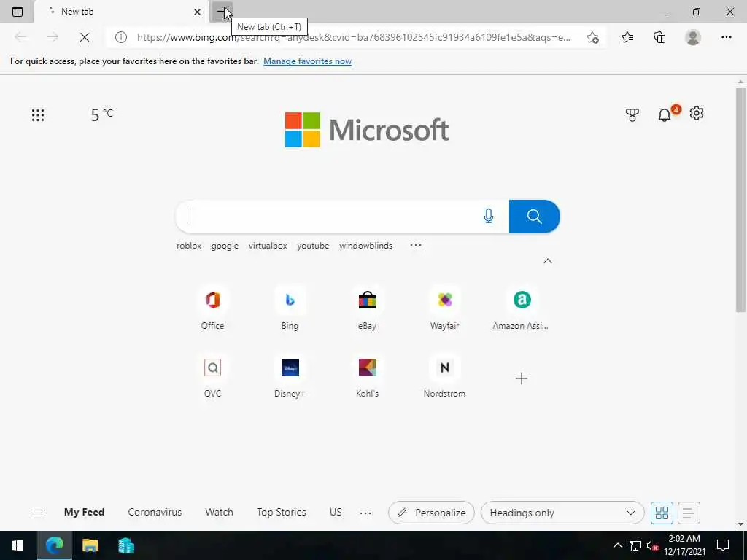Image resolution: width=747 pixels, height=560 pixels.
Task: Open the eBay quick link
Action: coord(368,308)
